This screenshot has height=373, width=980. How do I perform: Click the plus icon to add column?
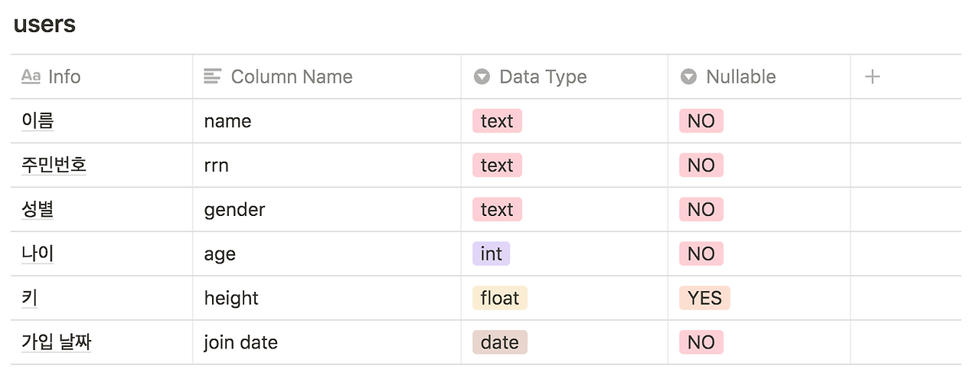coord(872,77)
